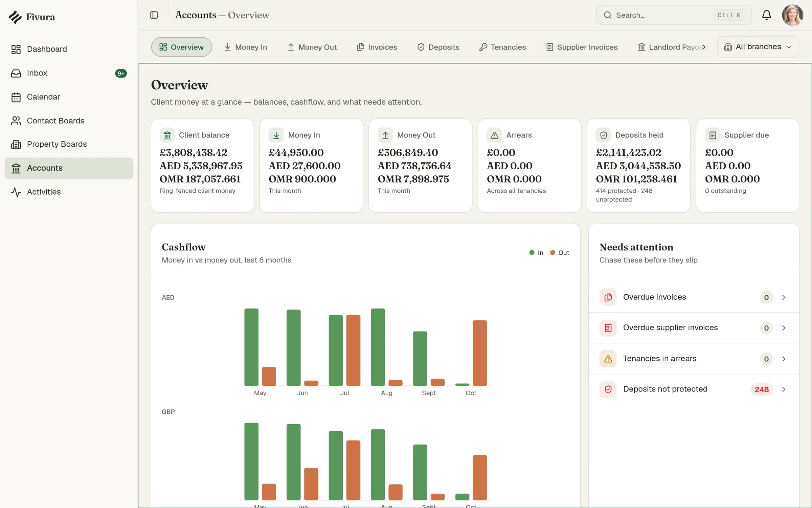Image resolution: width=812 pixels, height=508 pixels.
Task: Toggle the sidebar panel icon
Action: pyautogui.click(x=154, y=15)
